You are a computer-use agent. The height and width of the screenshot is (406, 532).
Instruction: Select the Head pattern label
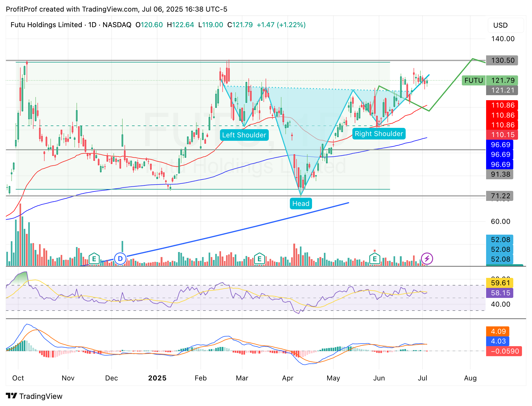[x=301, y=204]
